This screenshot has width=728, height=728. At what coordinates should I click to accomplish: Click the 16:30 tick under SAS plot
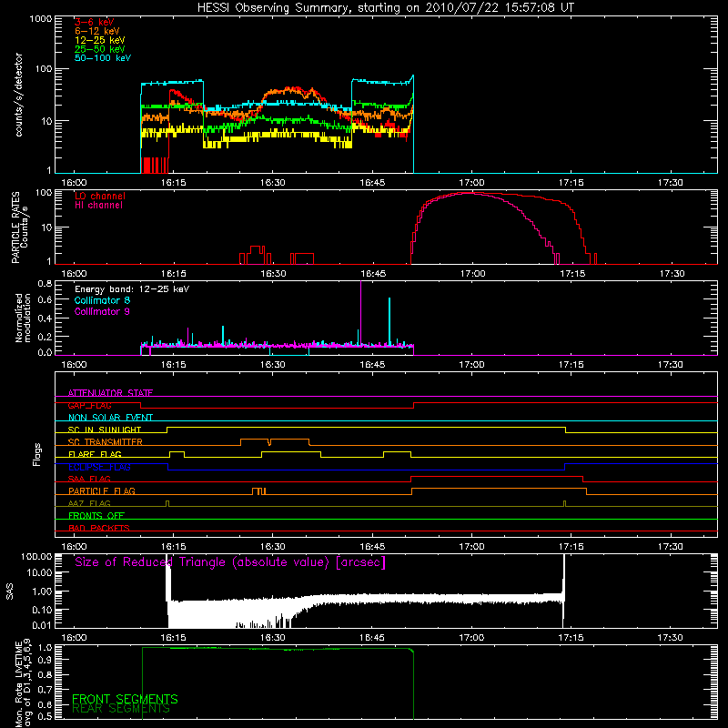click(x=272, y=638)
